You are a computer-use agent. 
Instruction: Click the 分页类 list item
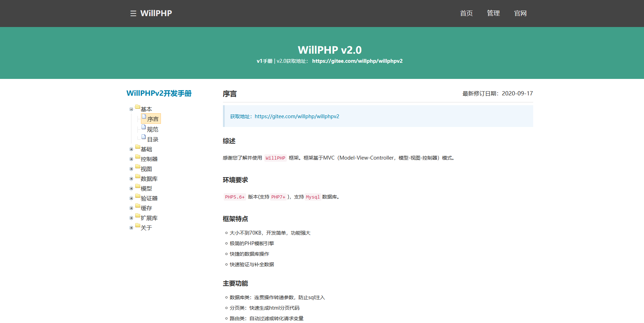[264, 308]
